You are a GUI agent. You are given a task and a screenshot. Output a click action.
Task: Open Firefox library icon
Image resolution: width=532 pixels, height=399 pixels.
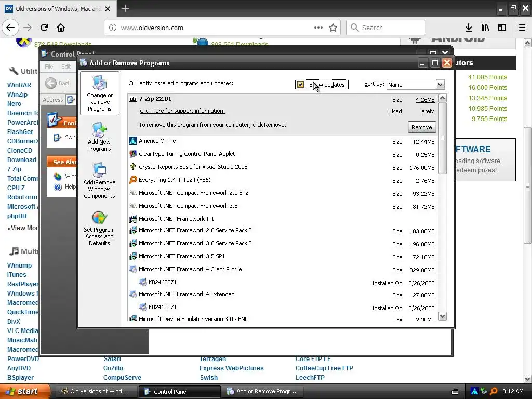point(485,28)
